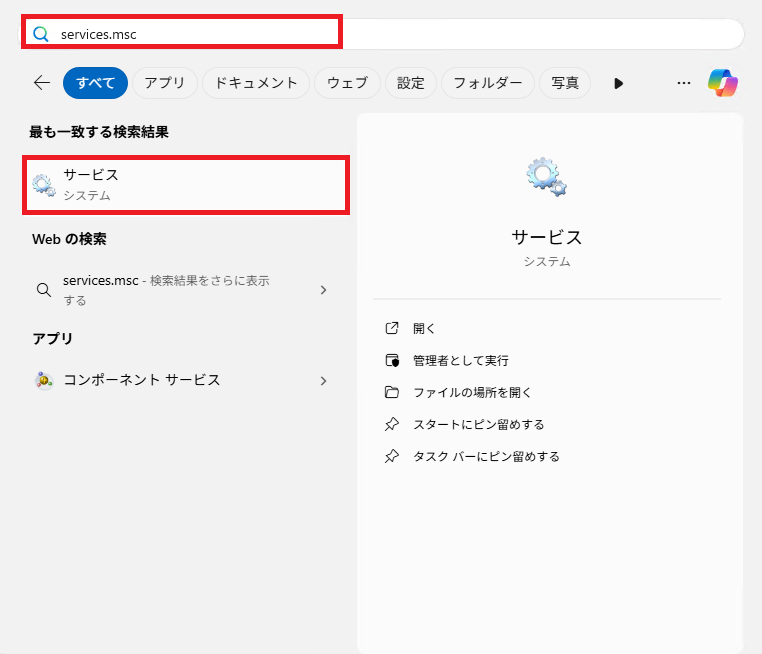Select the アプリ filter tab
The image size is (762, 654).
[165, 83]
